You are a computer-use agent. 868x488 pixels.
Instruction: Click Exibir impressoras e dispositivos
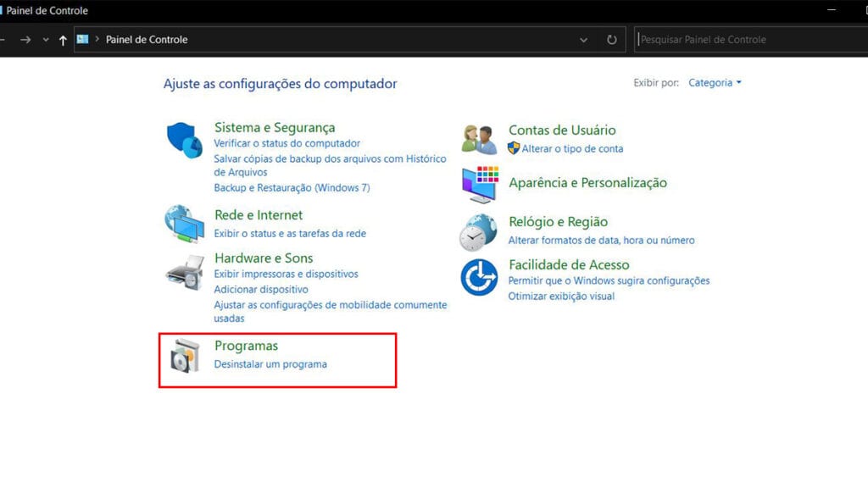click(287, 274)
